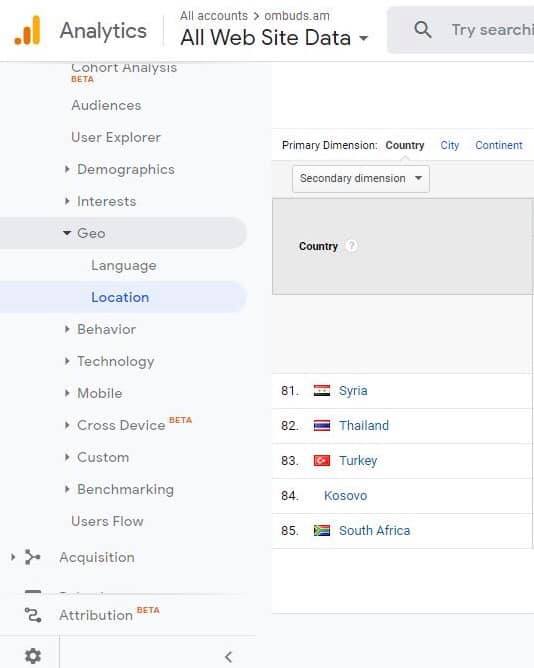Open the All Web Site Data dropdown
Viewport: 534px width, 668px height.
pos(274,37)
